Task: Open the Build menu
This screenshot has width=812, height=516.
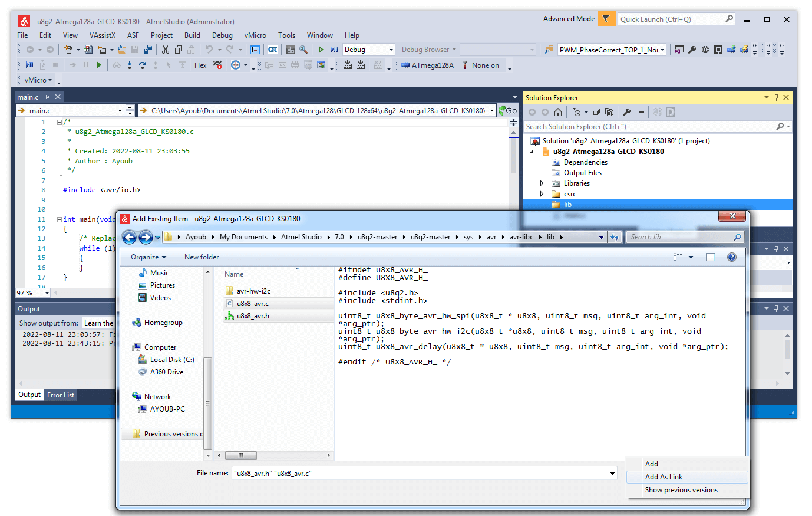Action: pos(192,35)
